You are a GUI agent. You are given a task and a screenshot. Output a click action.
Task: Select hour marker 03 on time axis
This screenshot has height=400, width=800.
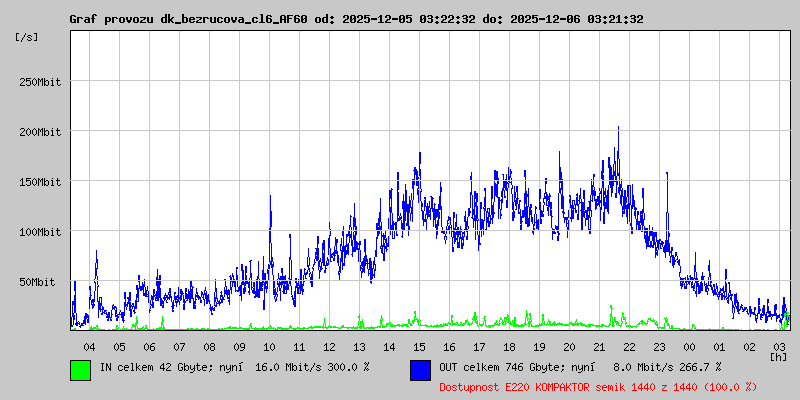(x=779, y=346)
